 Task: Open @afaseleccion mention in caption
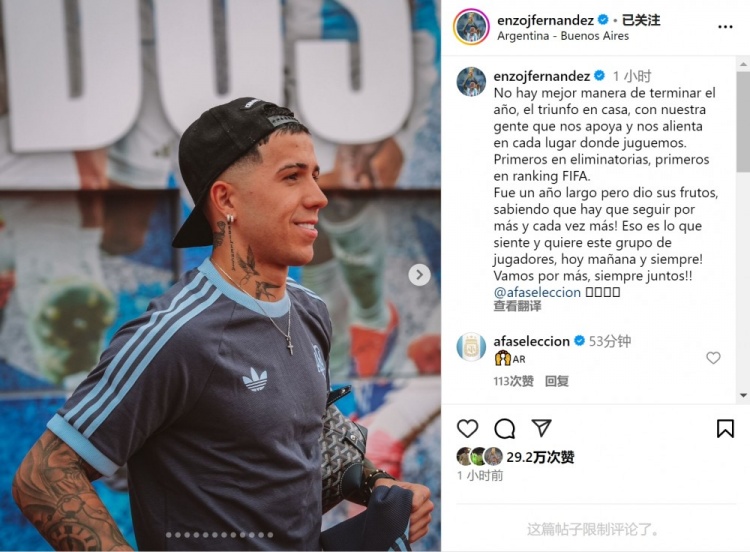(537, 292)
